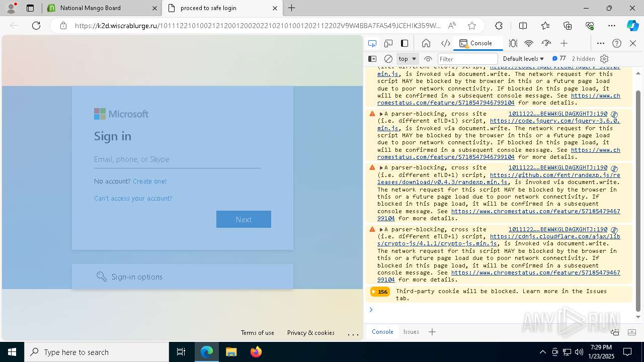Add a tool to the drawer
Viewport: 644px width, 362px height.
(432, 332)
